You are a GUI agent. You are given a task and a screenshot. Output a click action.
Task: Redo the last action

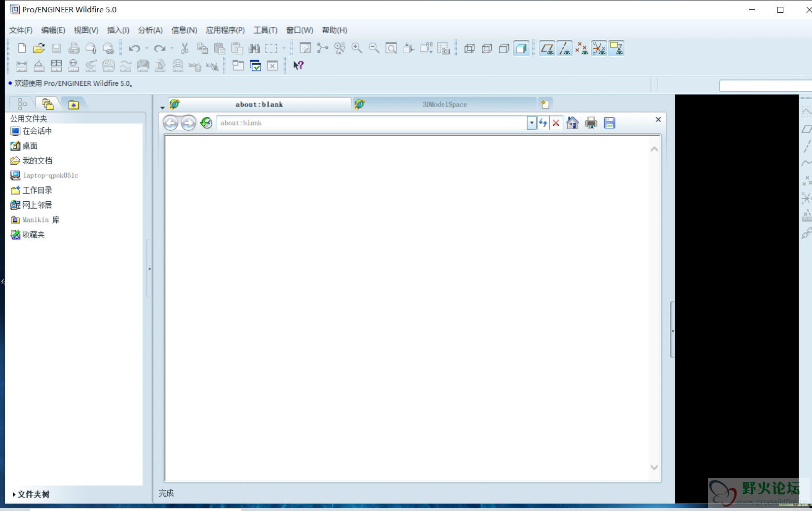coord(159,48)
